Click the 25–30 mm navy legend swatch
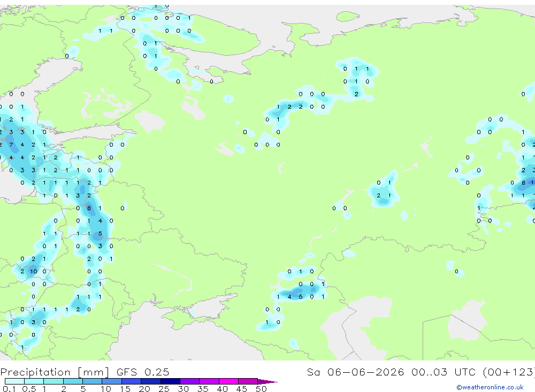The image size is (535, 392). (x=170, y=381)
